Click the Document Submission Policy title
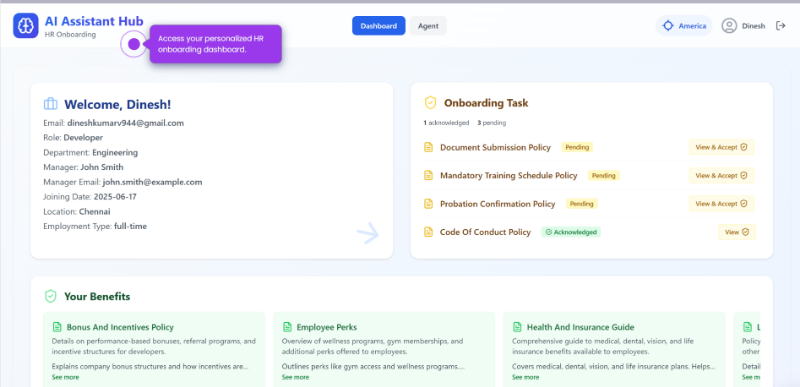800x387 pixels. 495,147
